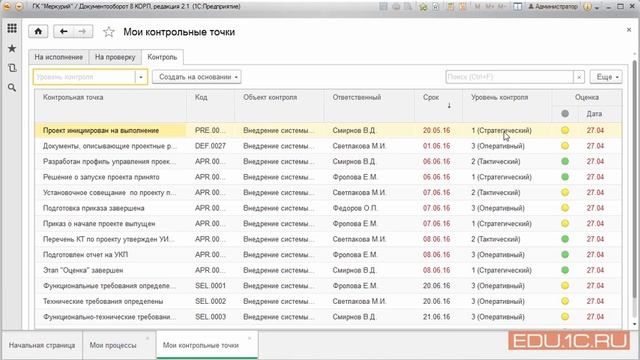Open the Еще menu
This screenshot has width=640, height=360.
[606, 77]
